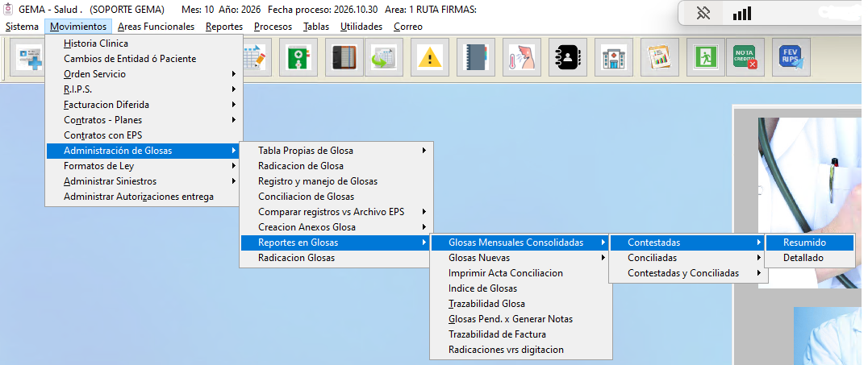
Task: Click the spreadsheet with pencil toolbar icon
Action: point(256,57)
